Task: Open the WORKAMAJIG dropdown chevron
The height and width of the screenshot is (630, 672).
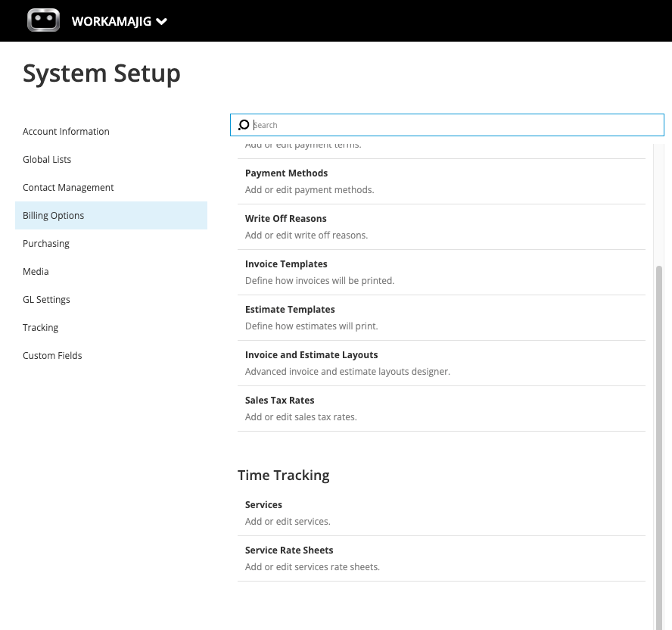Action: tap(162, 21)
